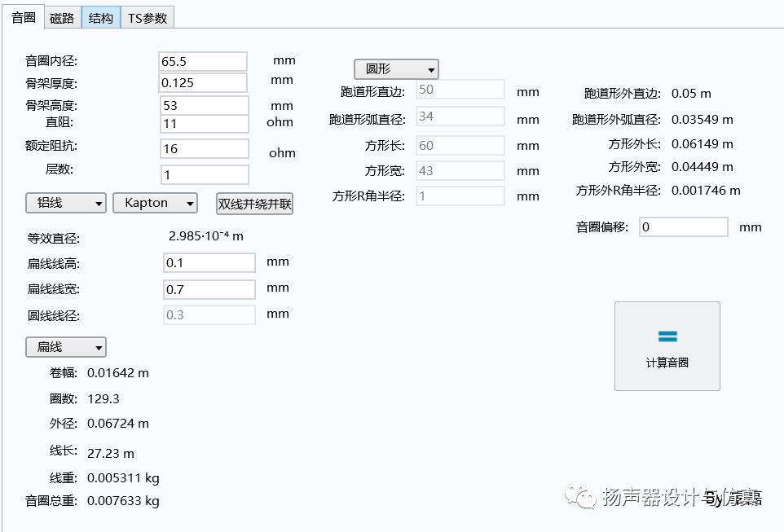Open the 铝线 wire material dropdown
Image resolution: width=784 pixels, height=532 pixels.
pos(66,203)
